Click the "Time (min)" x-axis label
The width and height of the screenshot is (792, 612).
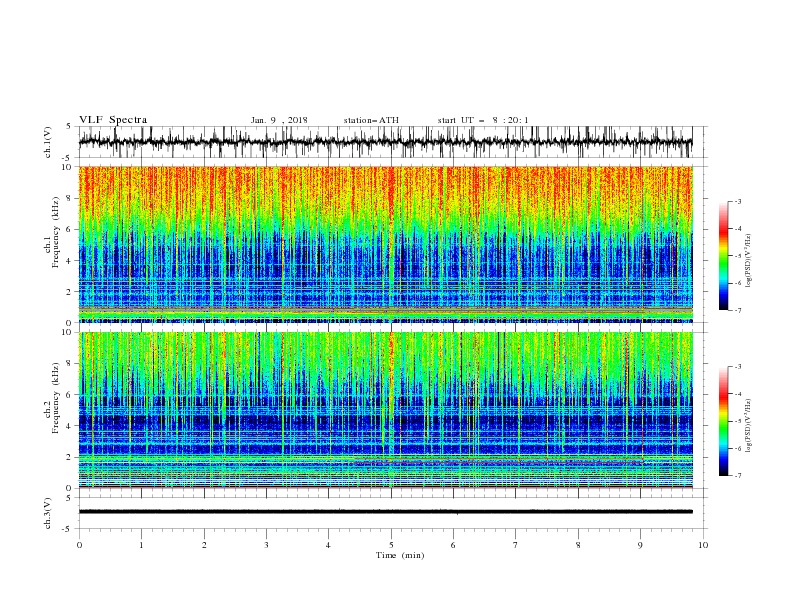point(400,555)
